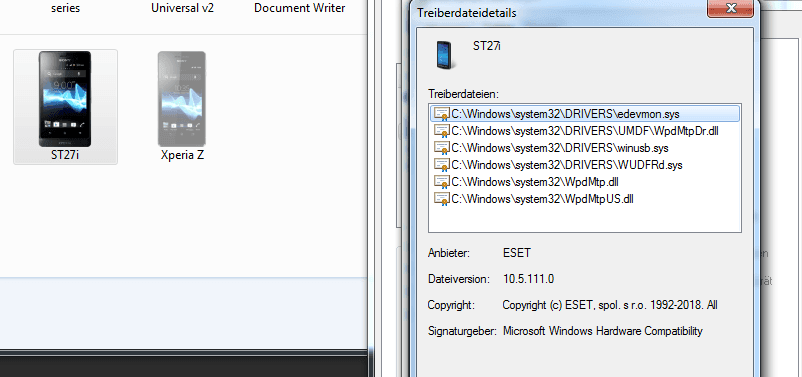
Task: Click the Xperia Z device label
Action: [x=182, y=155]
